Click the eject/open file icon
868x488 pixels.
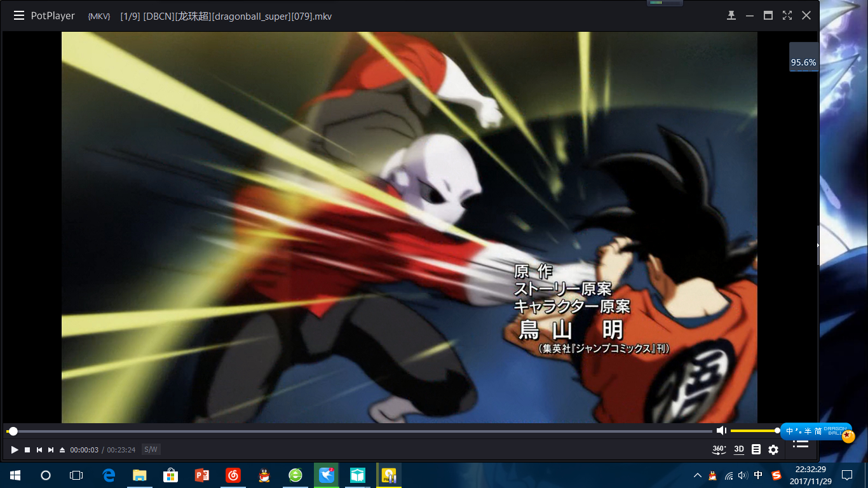click(62, 450)
